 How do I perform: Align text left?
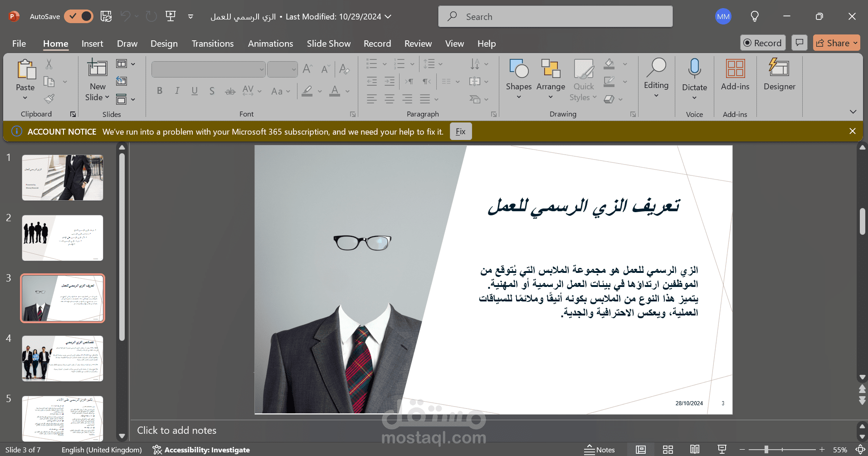pyautogui.click(x=372, y=99)
